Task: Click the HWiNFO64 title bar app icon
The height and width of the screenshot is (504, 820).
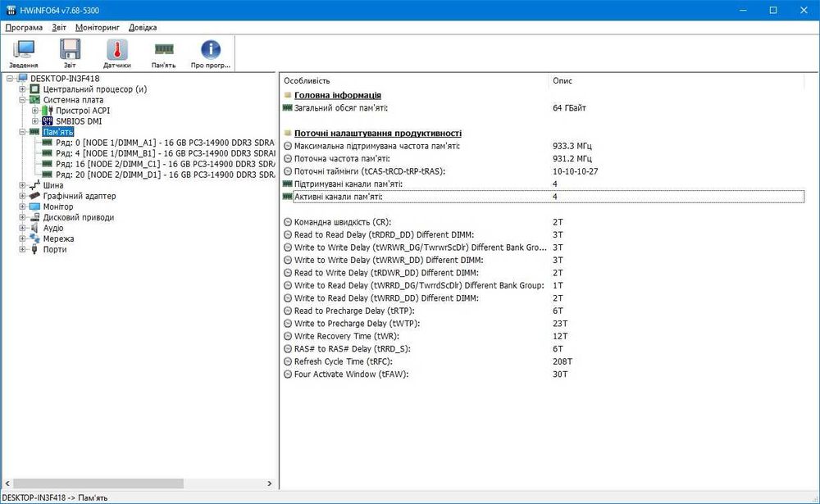Action: point(11,10)
